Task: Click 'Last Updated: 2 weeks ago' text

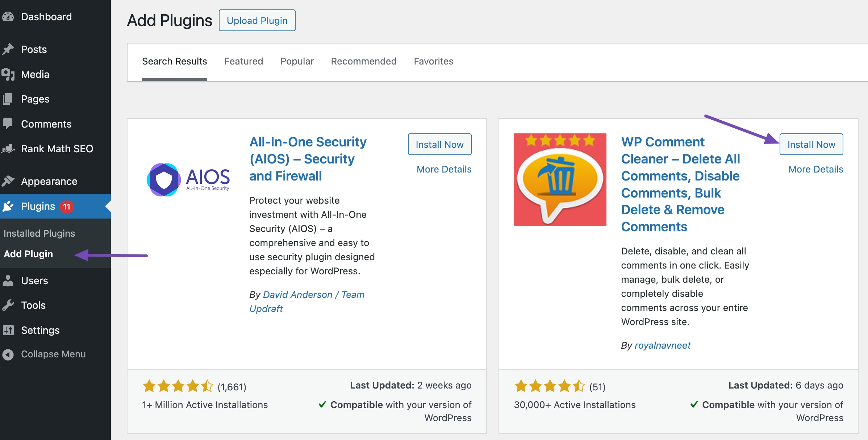Action: [411, 385]
